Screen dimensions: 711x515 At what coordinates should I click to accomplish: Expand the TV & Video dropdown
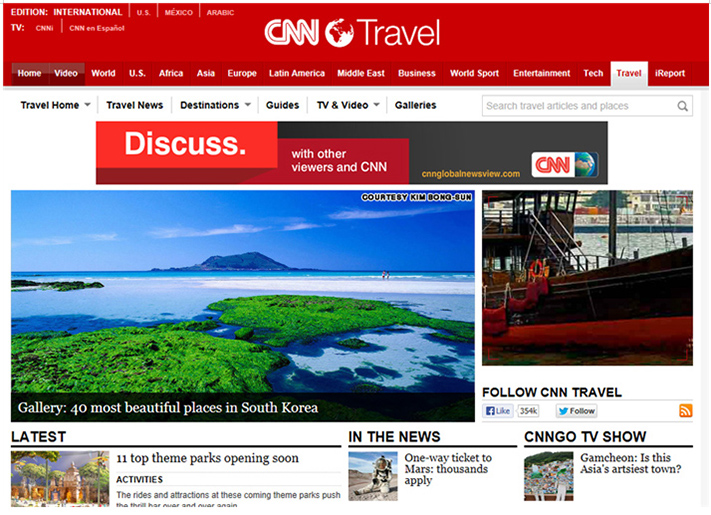[348, 105]
